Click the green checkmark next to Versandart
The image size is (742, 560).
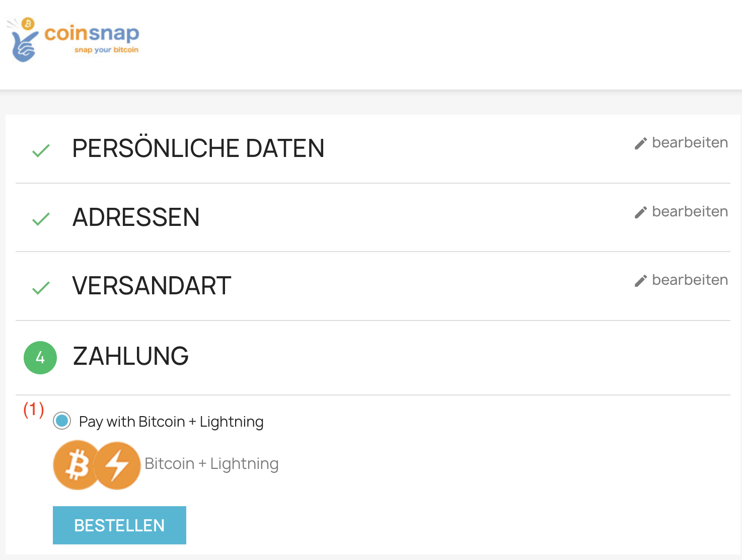click(x=41, y=288)
